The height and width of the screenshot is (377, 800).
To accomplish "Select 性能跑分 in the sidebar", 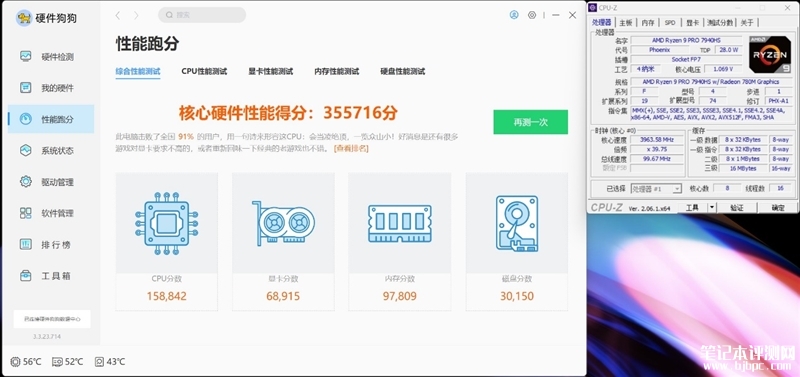I will click(x=51, y=119).
